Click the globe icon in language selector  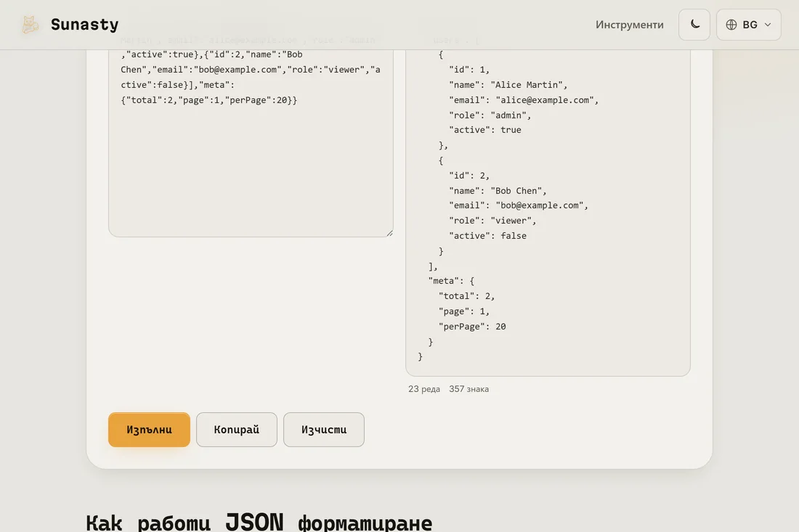[731, 25]
